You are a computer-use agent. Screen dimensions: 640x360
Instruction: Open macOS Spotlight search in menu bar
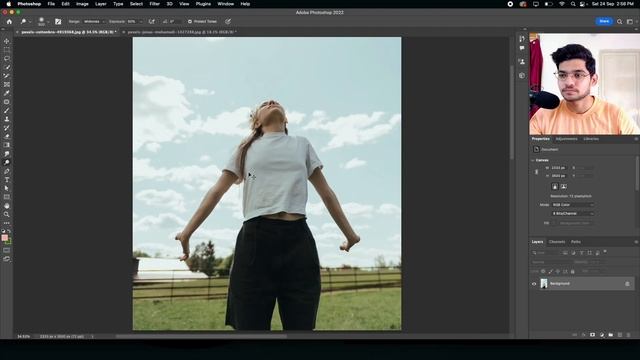573,4
